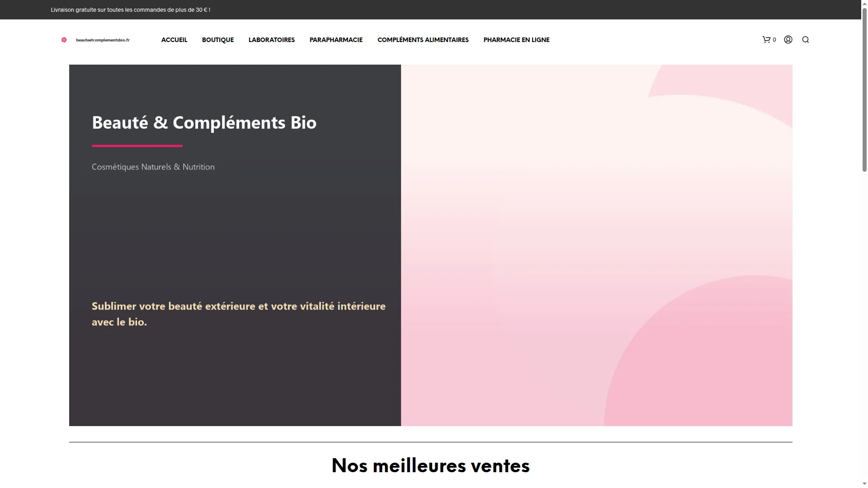Click the Nos meilleures ventes heading

coord(430,465)
